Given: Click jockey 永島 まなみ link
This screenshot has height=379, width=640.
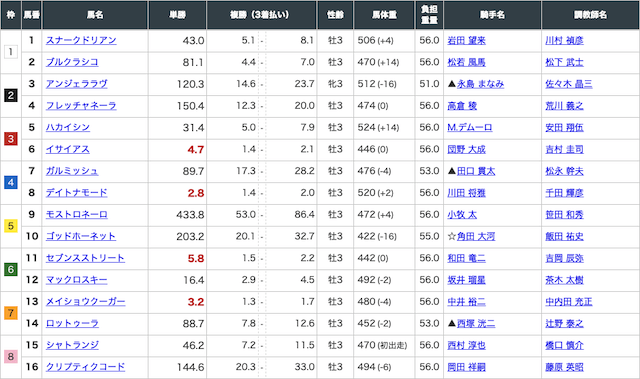Looking at the screenshot, I should (x=480, y=84).
